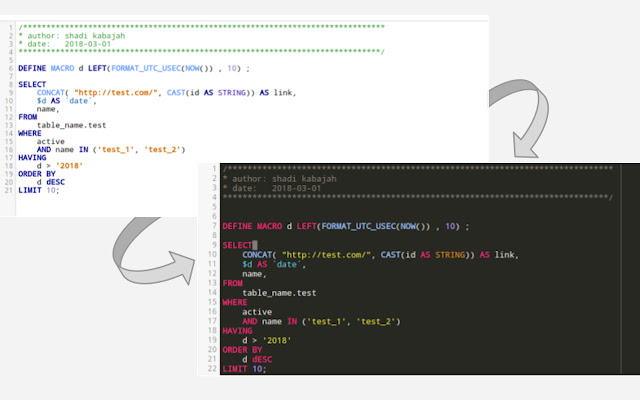Click CONCAT function in the dark editor
This screenshot has width=640, height=400.
[x=257, y=255]
